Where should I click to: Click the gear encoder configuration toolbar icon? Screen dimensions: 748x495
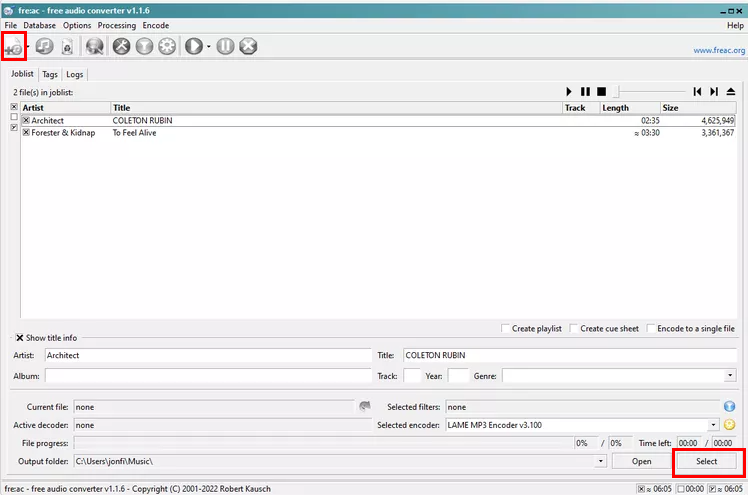coord(167,46)
